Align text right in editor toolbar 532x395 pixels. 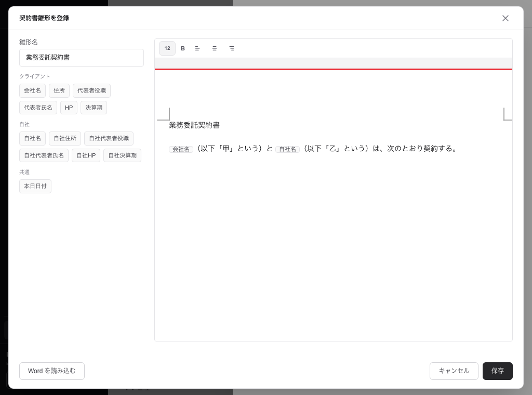(232, 48)
